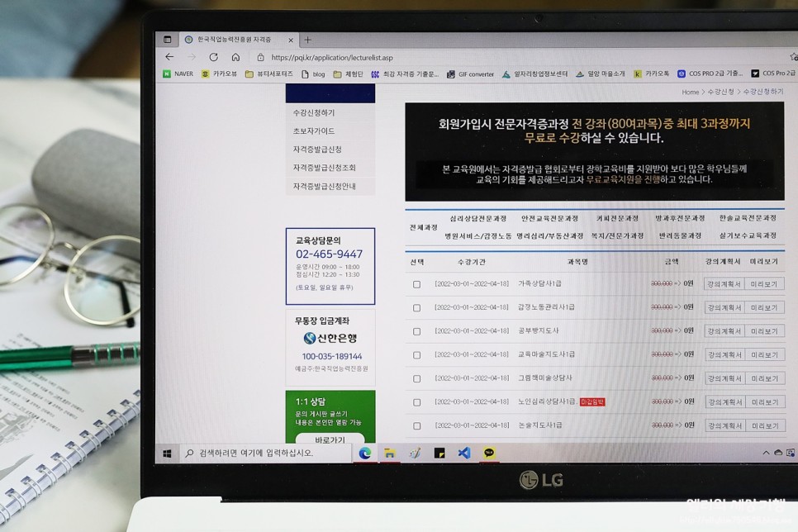798x532 pixels.
Task: Open 강의계획서 for 가족상담사1급
Action: (724, 284)
